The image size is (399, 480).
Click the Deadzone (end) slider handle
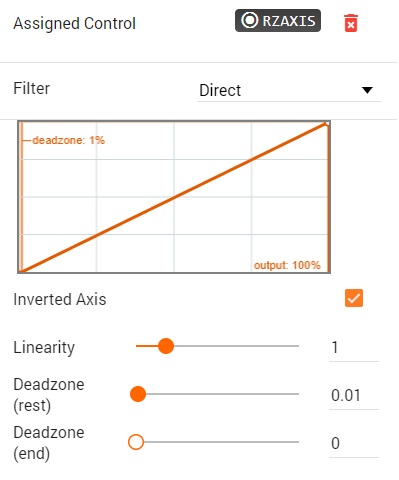point(136,442)
